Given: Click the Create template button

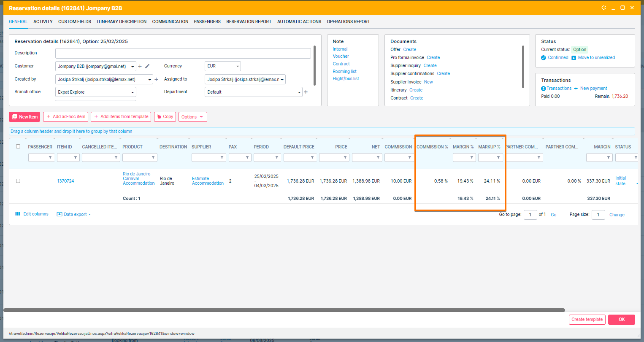Looking at the screenshot, I should (x=587, y=320).
